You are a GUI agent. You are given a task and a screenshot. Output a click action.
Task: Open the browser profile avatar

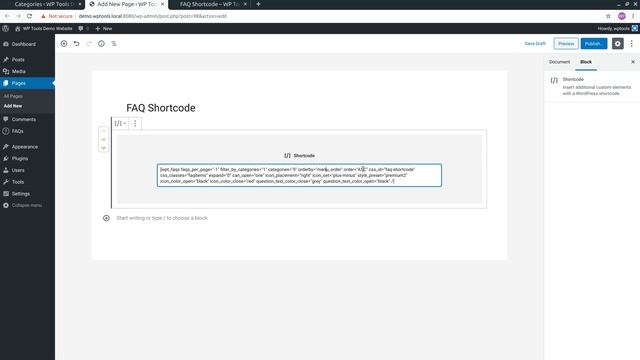coord(622,16)
